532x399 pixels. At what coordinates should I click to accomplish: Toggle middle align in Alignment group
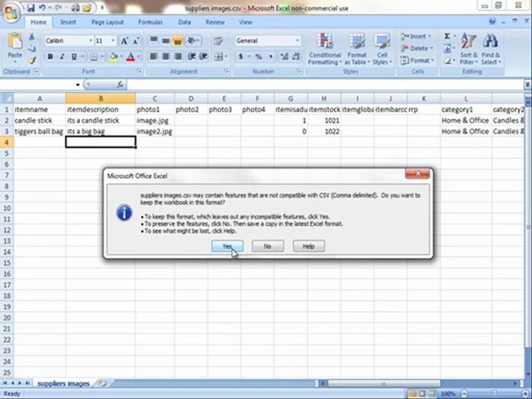166,41
